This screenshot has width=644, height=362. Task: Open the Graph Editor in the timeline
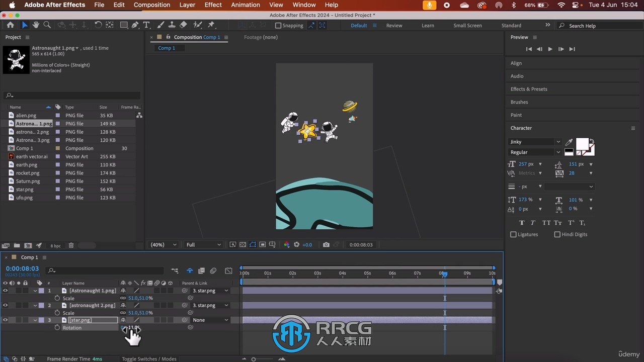click(228, 270)
